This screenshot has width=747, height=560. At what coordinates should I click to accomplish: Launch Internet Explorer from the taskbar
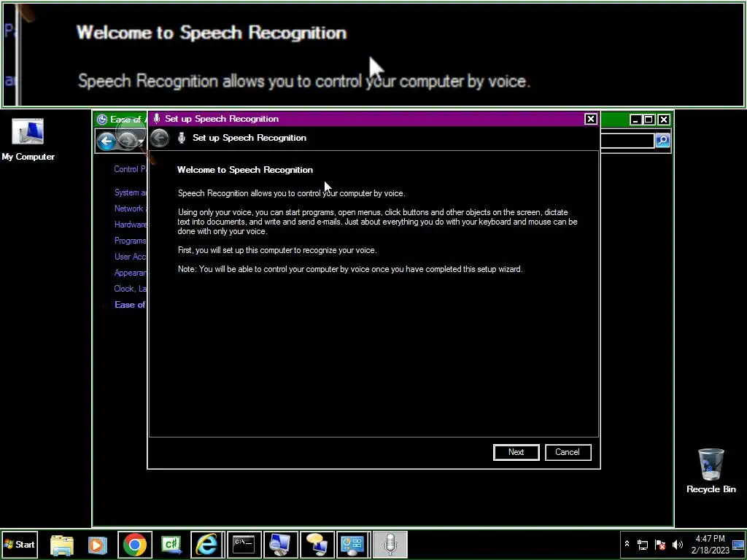coord(207,545)
